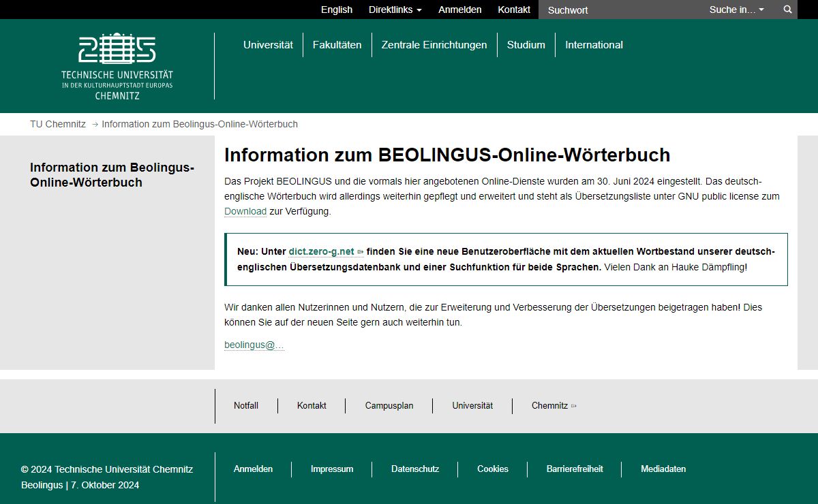This screenshot has width=818, height=504.
Task: Click the magnifier search icon
Action: [x=788, y=10]
